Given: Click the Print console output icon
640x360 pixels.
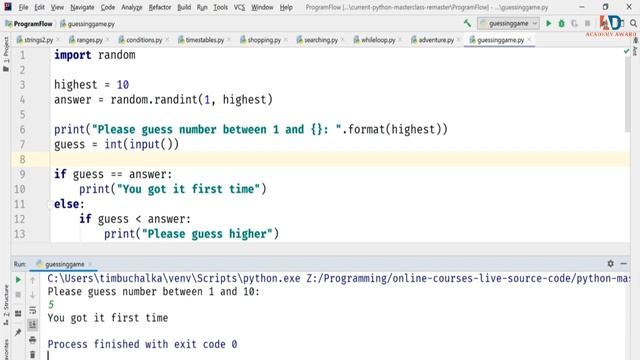Looking at the screenshot, I should [33, 340].
